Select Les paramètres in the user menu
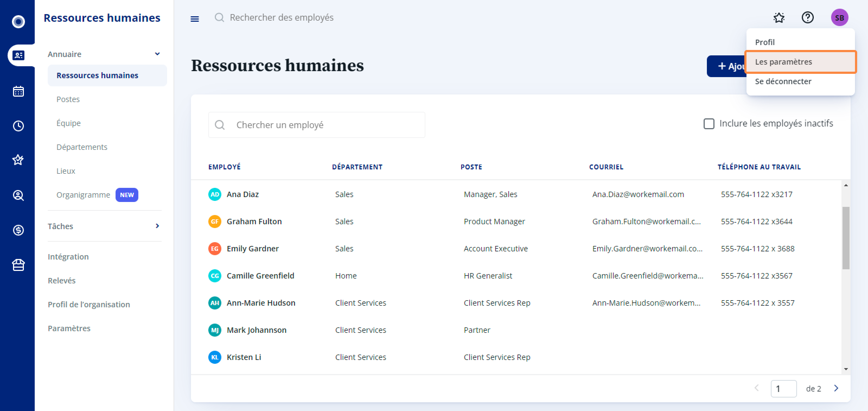The height and width of the screenshot is (411, 868). point(800,62)
